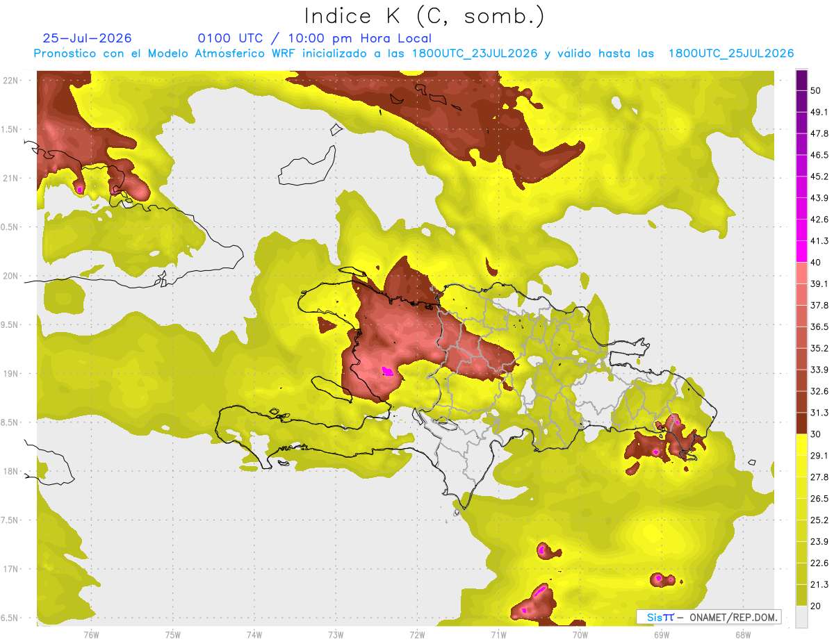Click the colorbar label "20"
Image resolution: width=834 pixels, height=644 pixels.
817,606
